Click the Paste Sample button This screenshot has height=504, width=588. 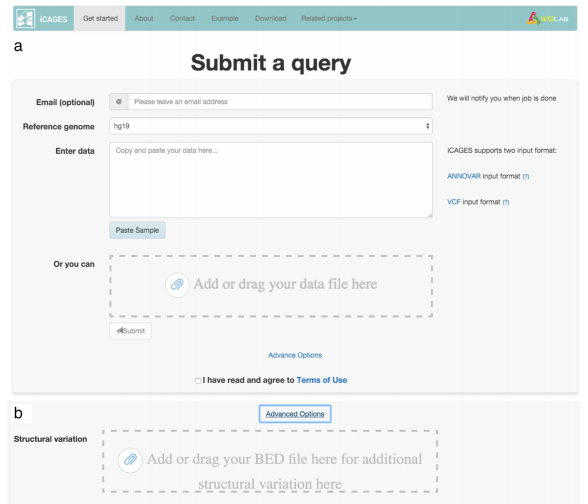(x=137, y=230)
